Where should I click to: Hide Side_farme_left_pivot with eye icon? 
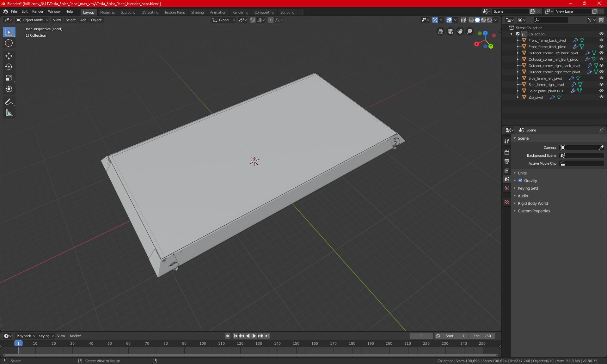click(601, 78)
